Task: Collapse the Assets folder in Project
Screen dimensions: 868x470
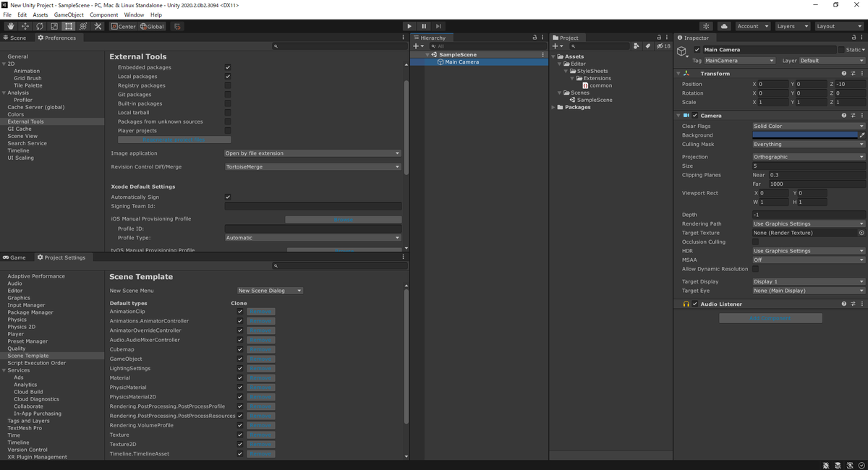Action: (554, 56)
